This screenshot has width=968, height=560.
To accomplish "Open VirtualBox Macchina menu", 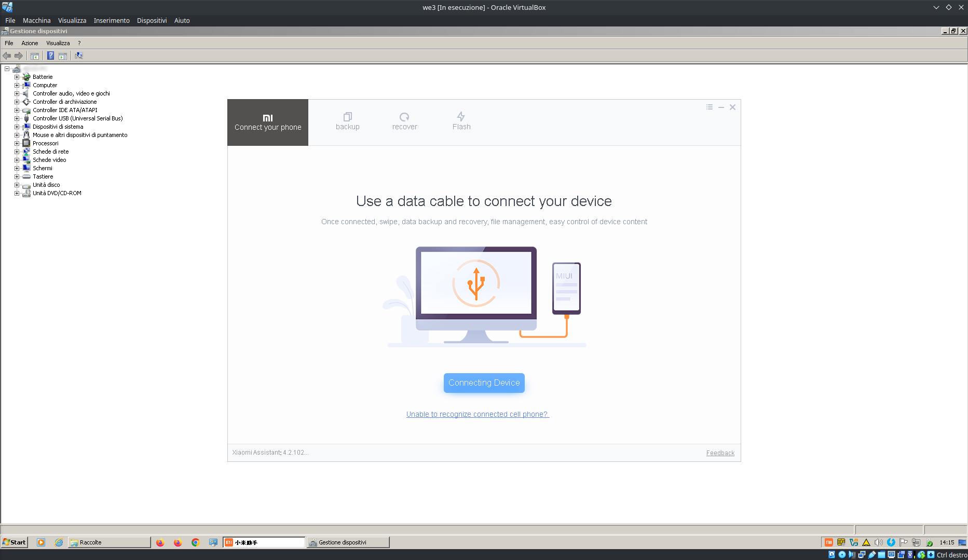I will [x=36, y=21].
